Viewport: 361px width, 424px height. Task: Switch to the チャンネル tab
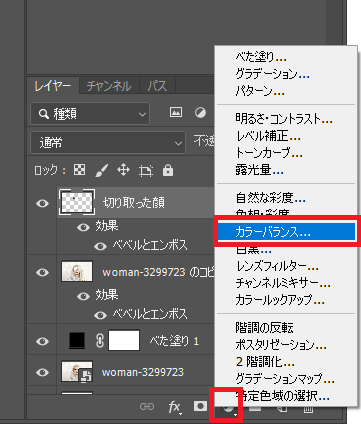point(109,86)
